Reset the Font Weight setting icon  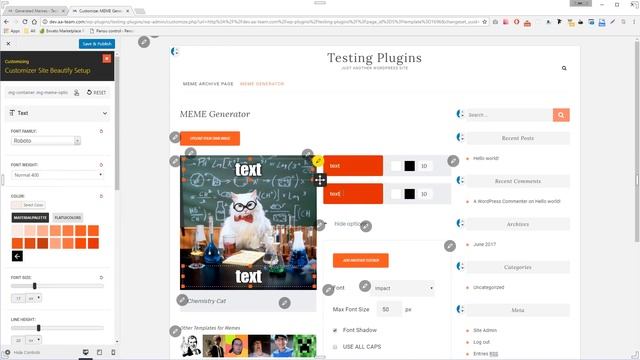(101, 165)
